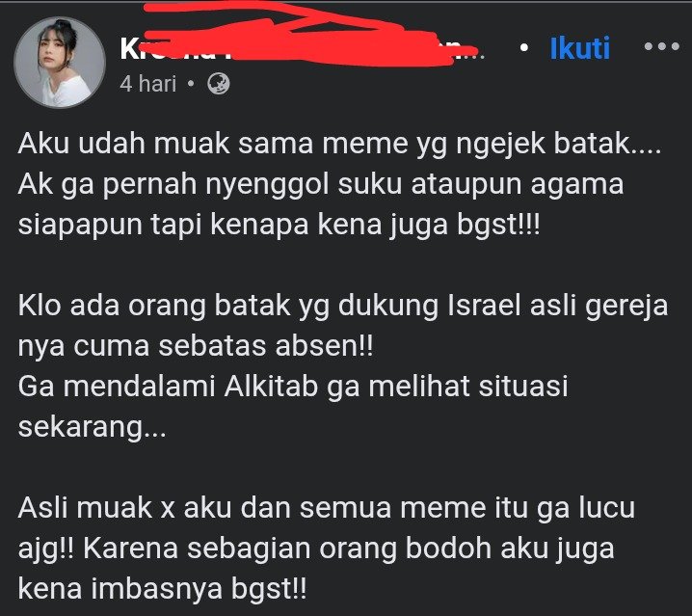Click the Ikuti follow button
The height and width of the screenshot is (616, 692).
click(x=580, y=47)
